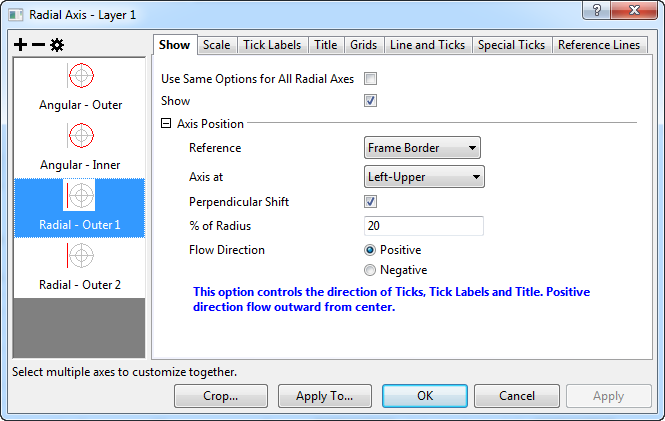The height and width of the screenshot is (421, 665).
Task: Select the Angular - Inner axis icon
Action: (x=81, y=135)
